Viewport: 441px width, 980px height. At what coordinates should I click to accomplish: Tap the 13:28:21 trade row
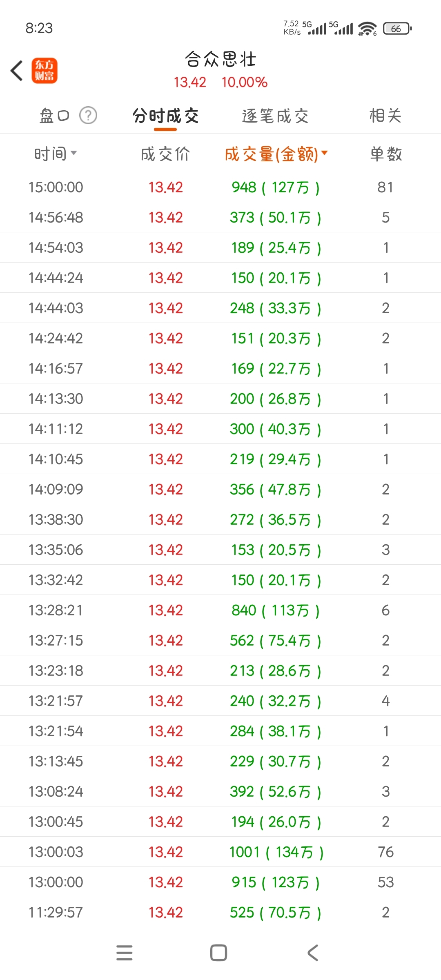(220, 610)
